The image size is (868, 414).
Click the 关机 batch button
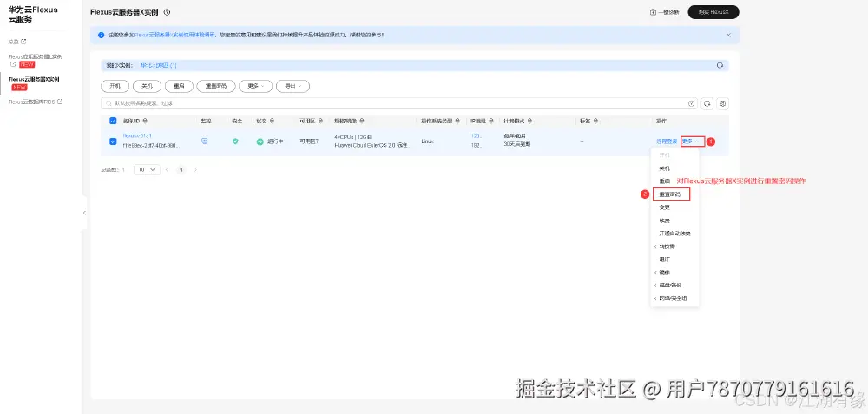(x=148, y=86)
